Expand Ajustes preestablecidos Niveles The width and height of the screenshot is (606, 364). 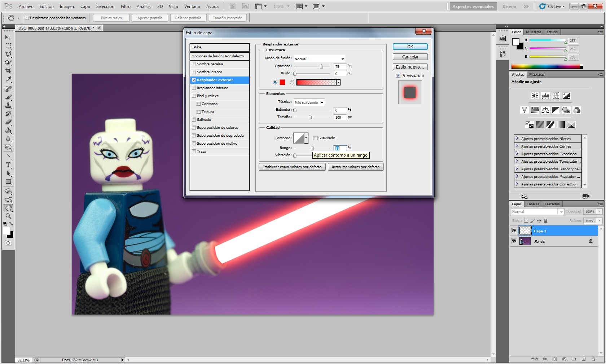click(517, 139)
